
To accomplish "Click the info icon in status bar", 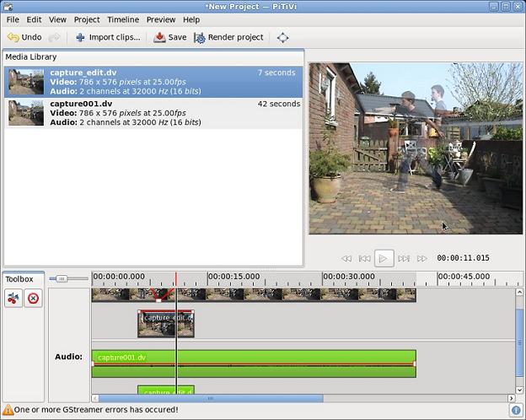I will click(x=516, y=410).
